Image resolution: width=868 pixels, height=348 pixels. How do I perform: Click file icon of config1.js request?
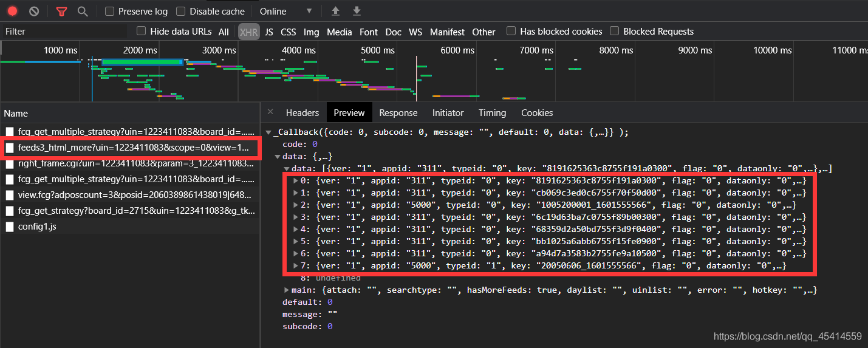pyautogui.click(x=10, y=227)
